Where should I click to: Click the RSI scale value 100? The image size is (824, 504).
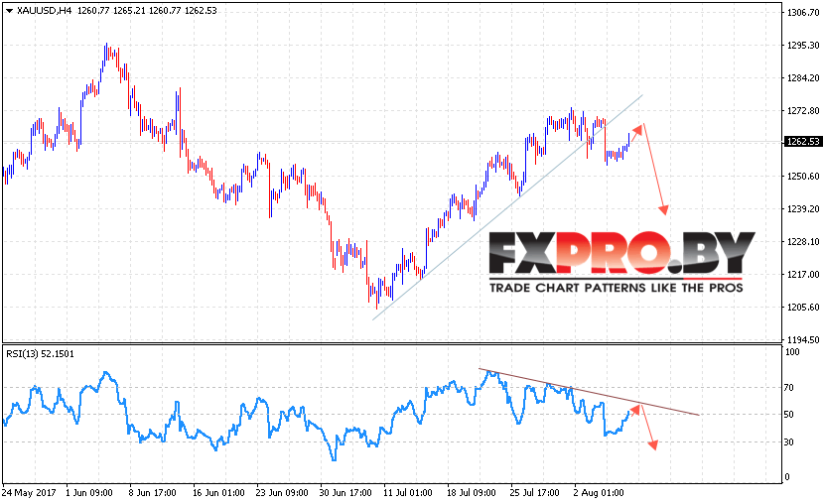(792, 352)
